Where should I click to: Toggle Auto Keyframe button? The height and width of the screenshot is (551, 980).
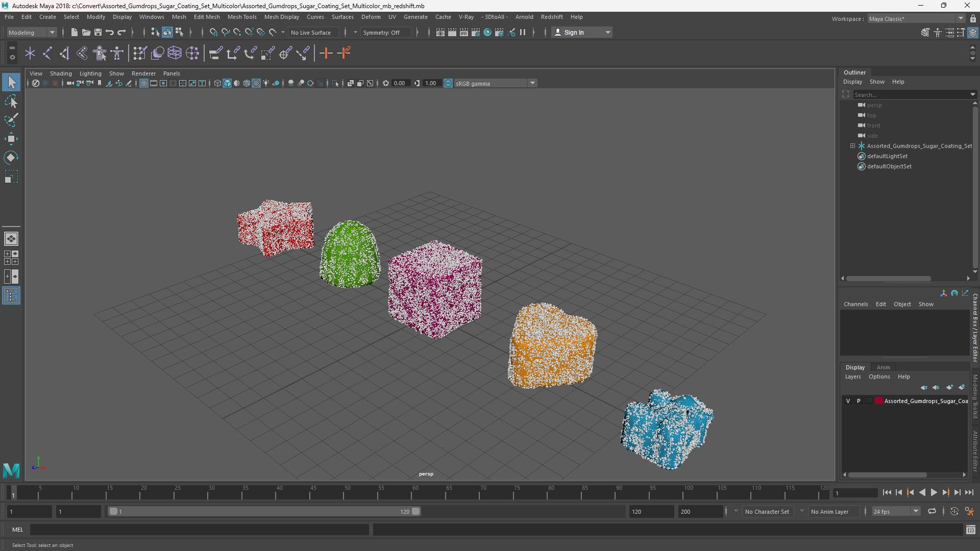point(954,511)
